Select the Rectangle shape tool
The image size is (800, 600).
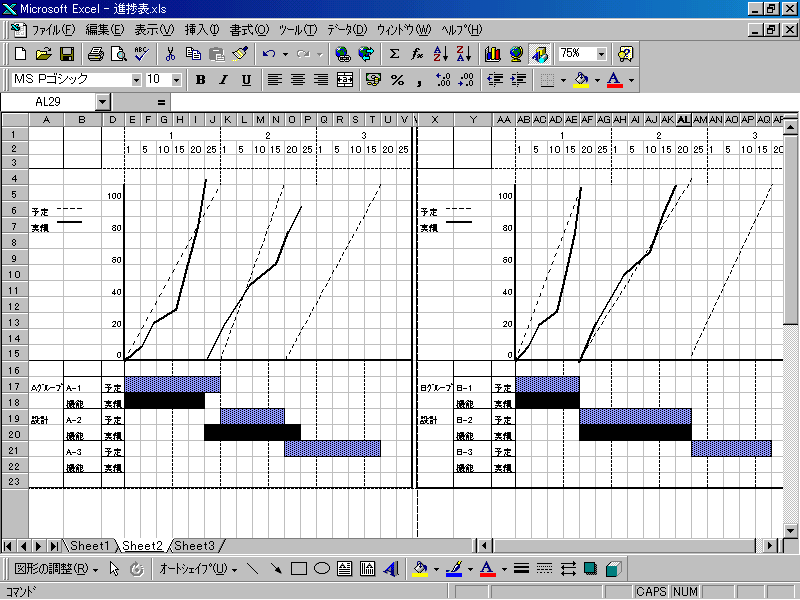tap(298, 569)
